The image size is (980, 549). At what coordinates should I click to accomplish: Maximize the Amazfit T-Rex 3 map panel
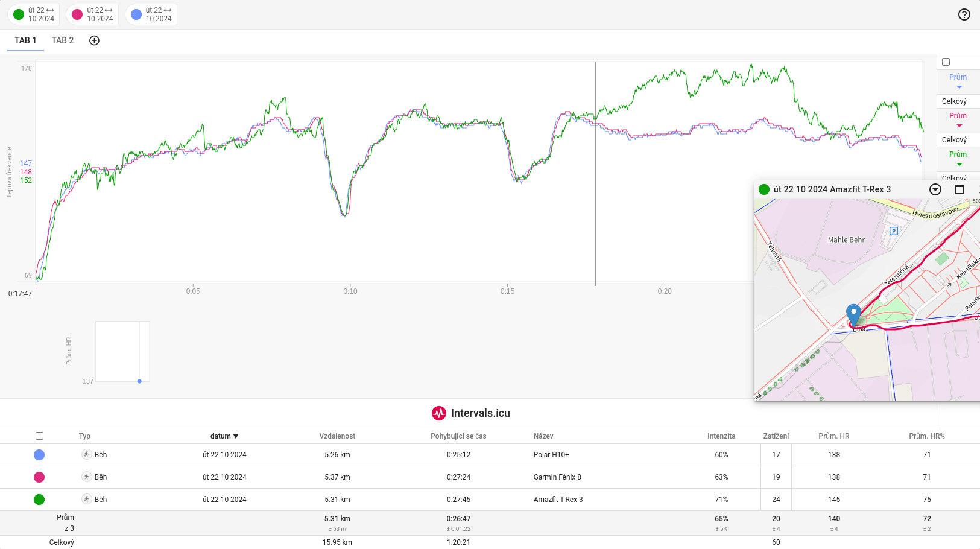tap(959, 189)
